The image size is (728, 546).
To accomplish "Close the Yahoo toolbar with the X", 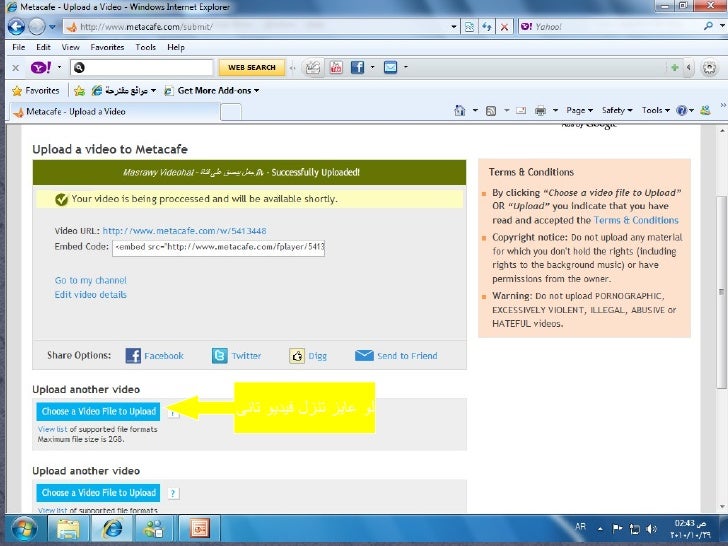I will [x=15, y=68].
